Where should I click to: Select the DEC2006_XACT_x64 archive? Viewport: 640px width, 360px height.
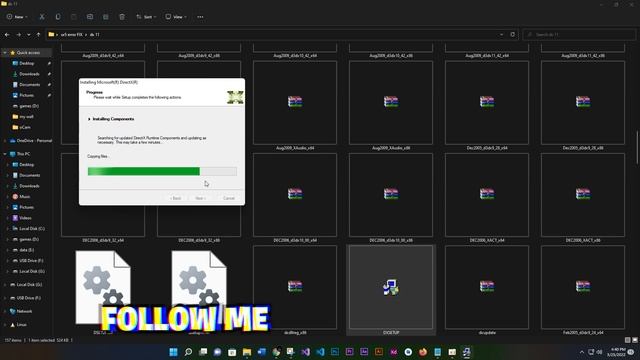pos(487,198)
